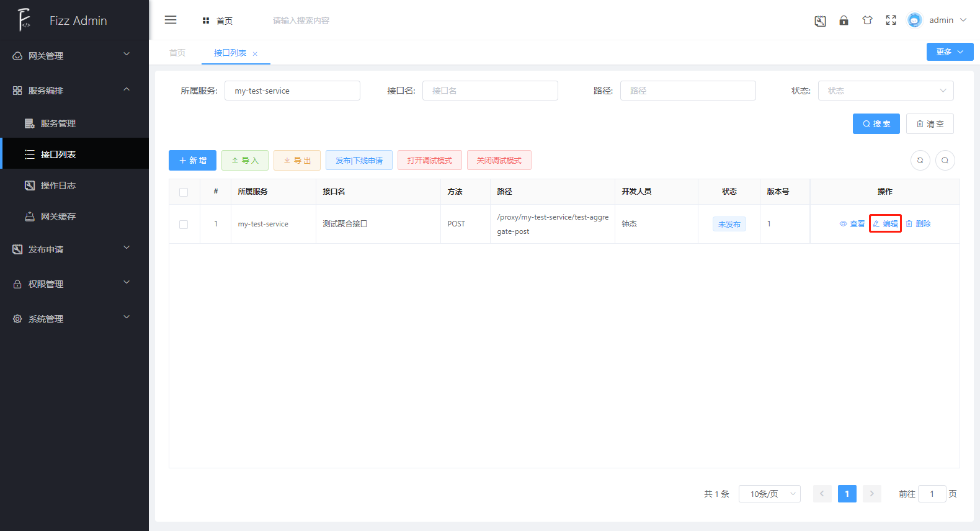Screen dimensions: 980x531
Task: Click the refresh table icon
Action: pyautogui.click(x=920, y=160)
